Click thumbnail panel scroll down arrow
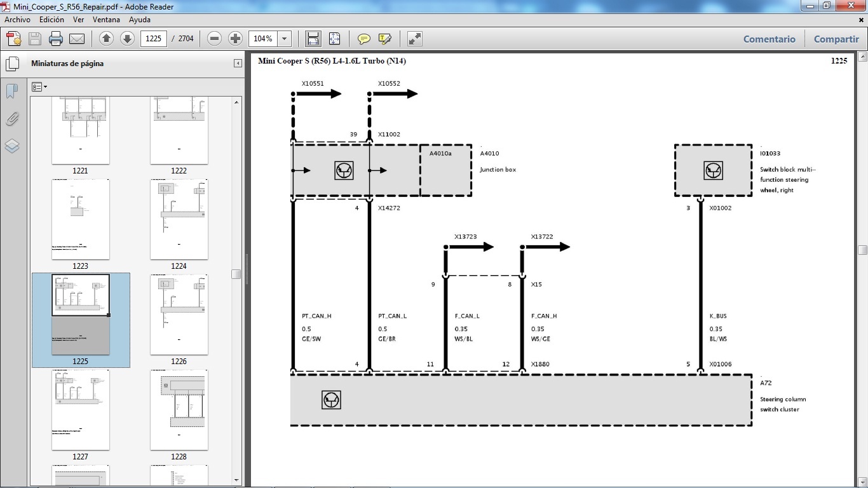 pos(237,480)
